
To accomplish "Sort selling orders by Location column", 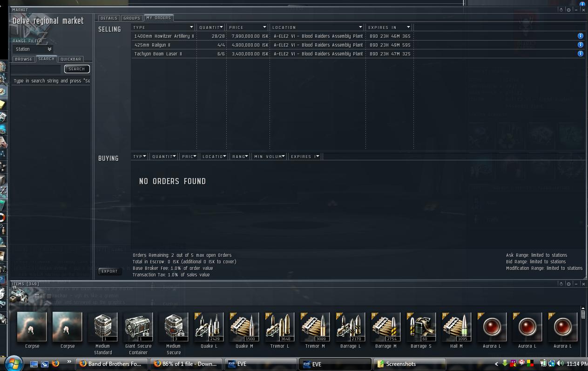I will (x=317, y=27).
